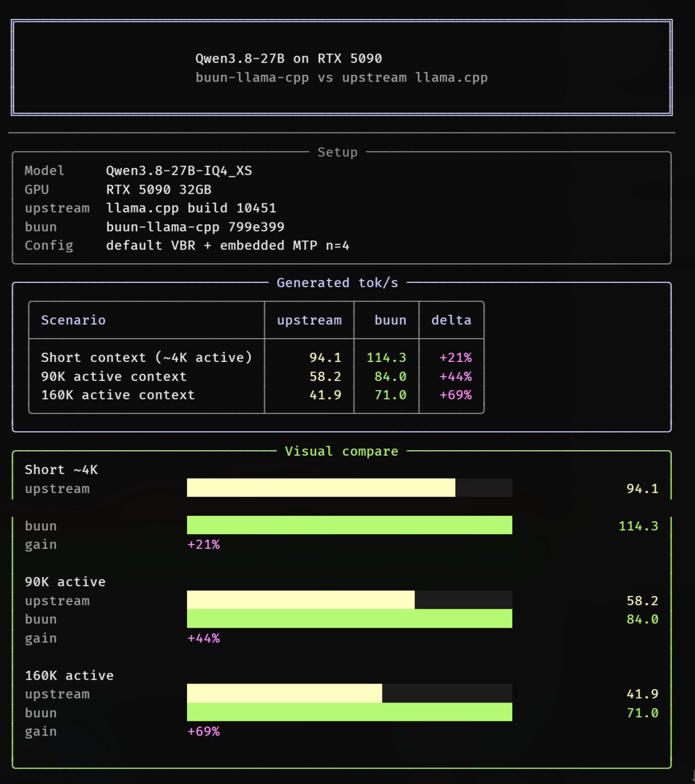This screenshot has width=695, height=784.
Task: Select the row "160K active context"
Action: 256,395
